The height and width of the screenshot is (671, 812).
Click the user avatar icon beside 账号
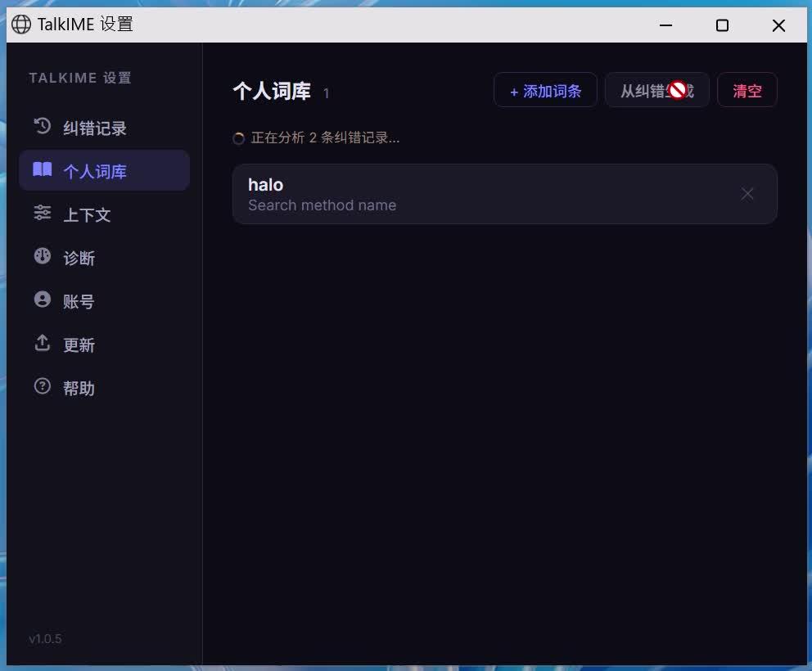[x=42, y=299]
